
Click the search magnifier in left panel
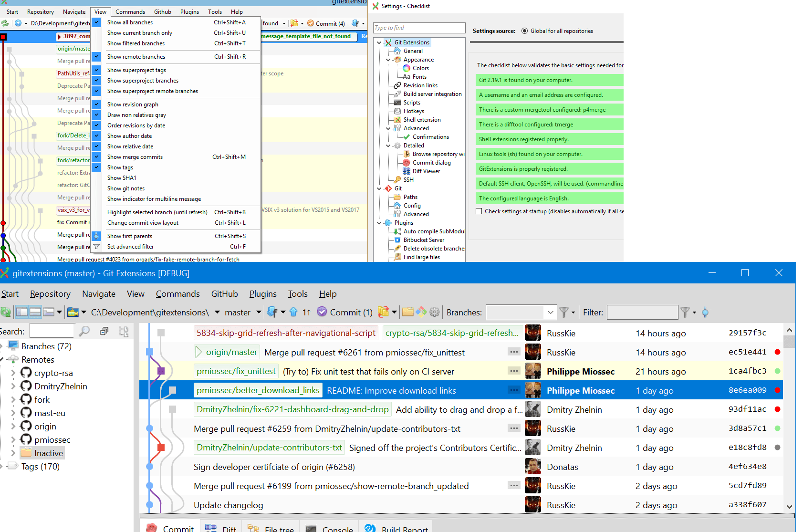[84, 332]
